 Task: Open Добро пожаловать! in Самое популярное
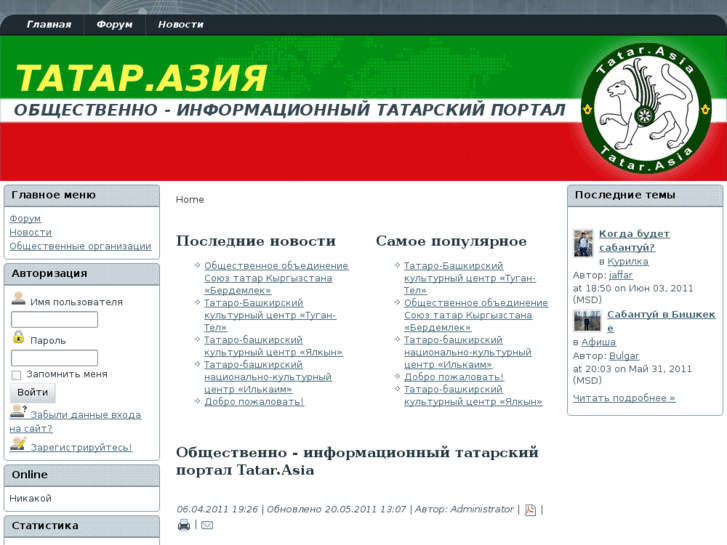454,377
